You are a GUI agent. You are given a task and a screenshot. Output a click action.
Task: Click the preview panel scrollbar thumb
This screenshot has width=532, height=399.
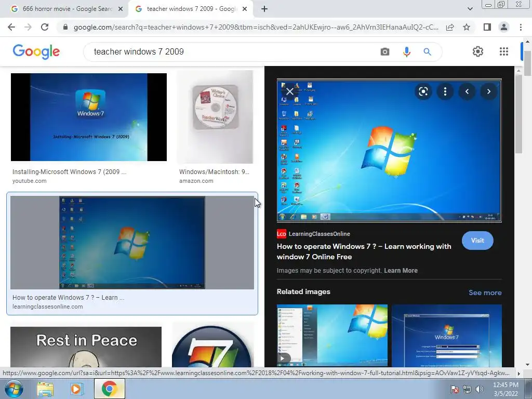click(x=518, y=114)
